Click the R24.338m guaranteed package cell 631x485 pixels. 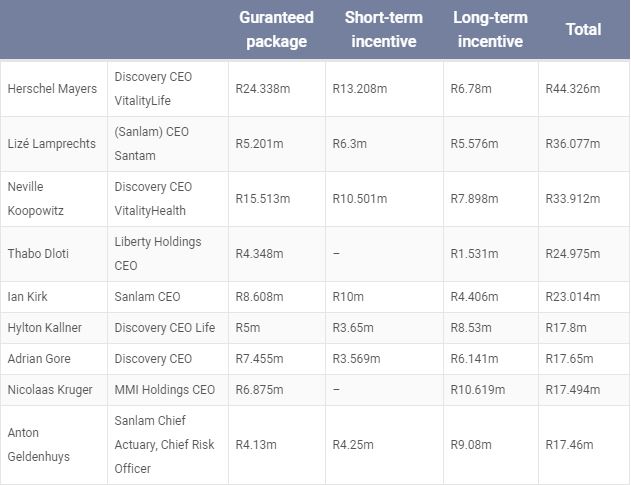coord(263,89)
